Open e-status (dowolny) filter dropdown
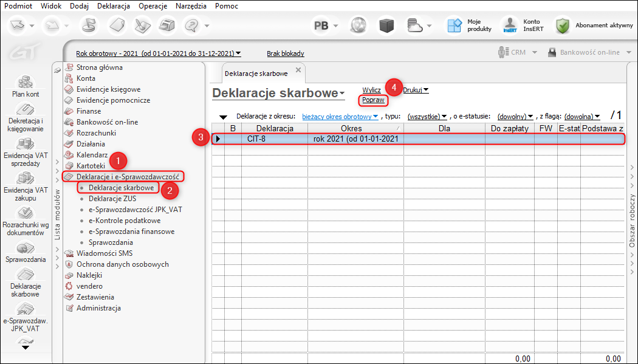The height and width of the screenshot is (364, 638). pyautogui.click(x=515, y=116)
